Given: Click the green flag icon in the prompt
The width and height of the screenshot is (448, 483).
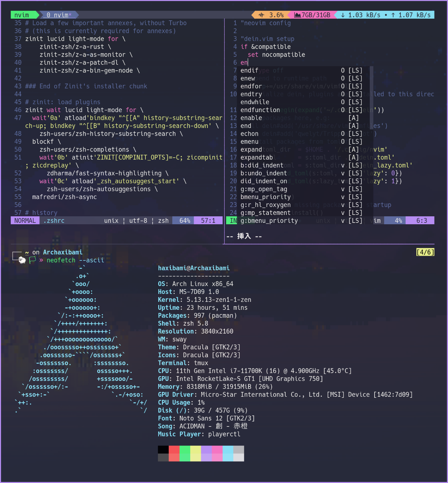Looking at the screenshot, I should coord(32,260).
